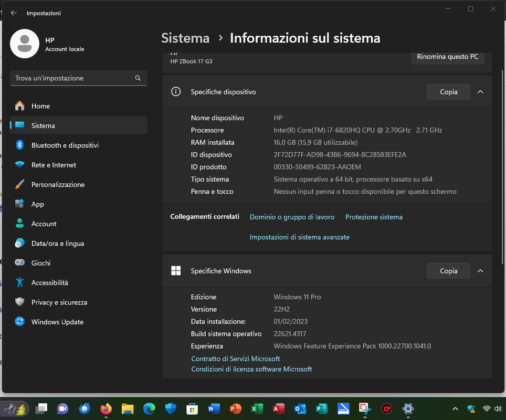
Task: Click the ID prodotto value 00330-50499-62823-AAOEM
Action: tap(317, 167)
